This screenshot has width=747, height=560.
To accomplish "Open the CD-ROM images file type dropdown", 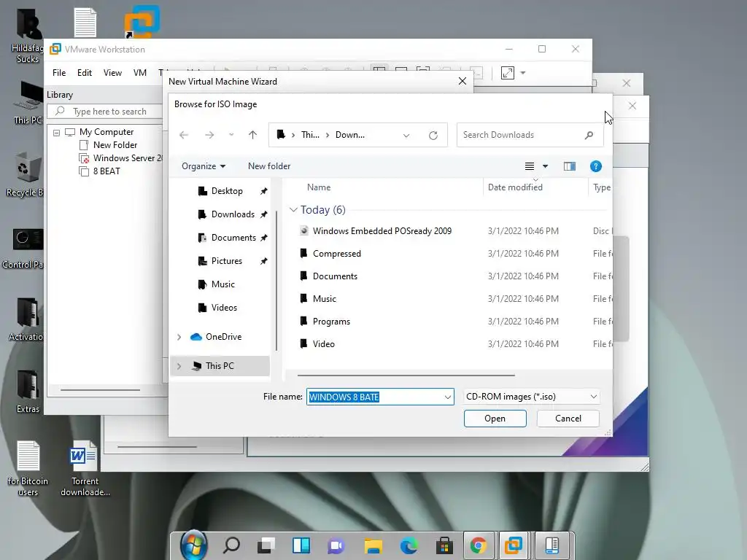I will click(532, 397).
